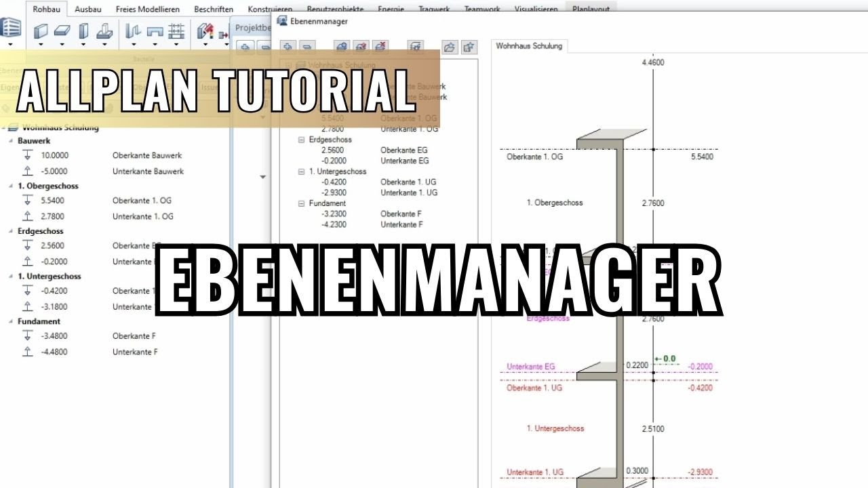The width and height of the screenshot is (868, 488).
Task: Collapse the Fundament node in Ebenenmanager tree
Action: tap(302, 203)
